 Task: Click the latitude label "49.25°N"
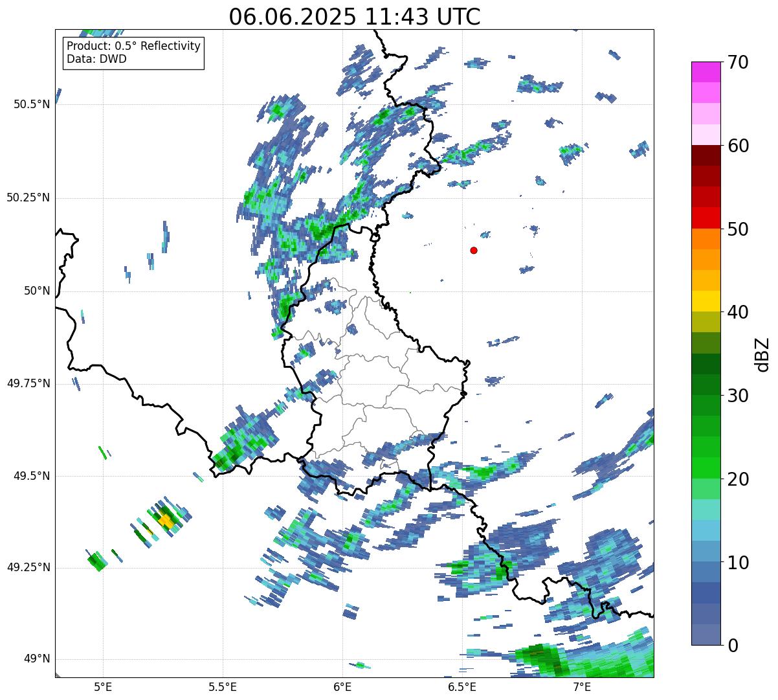28,568
